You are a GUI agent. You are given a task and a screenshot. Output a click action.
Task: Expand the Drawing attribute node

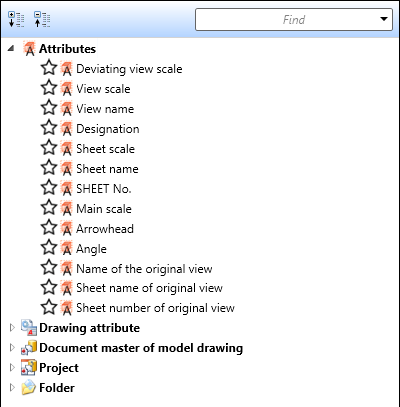(x=12, y=328)
